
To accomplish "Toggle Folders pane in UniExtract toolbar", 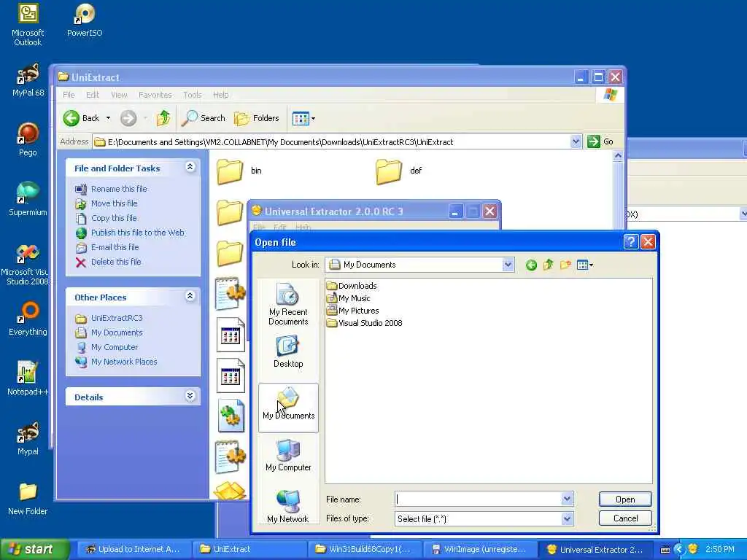I will tap(256, 118).
